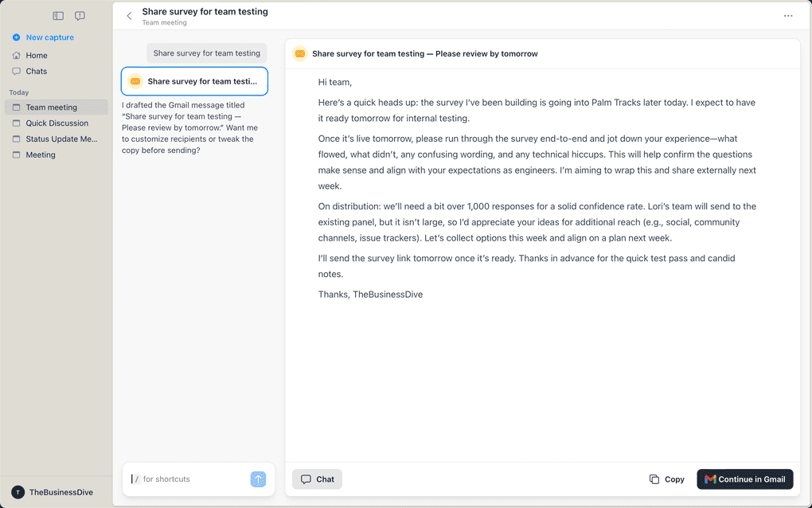Copy the email draft

666,479
